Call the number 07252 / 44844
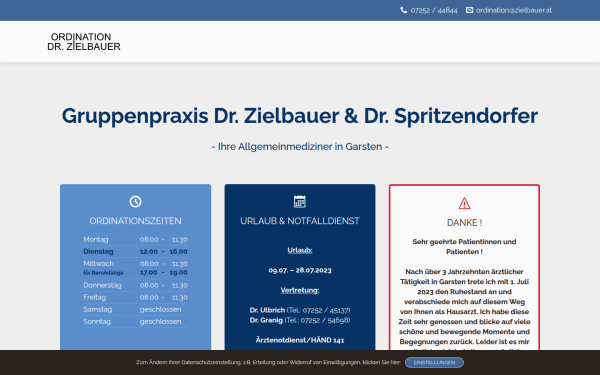The image size is (600, 375). (x=434, y=10)
